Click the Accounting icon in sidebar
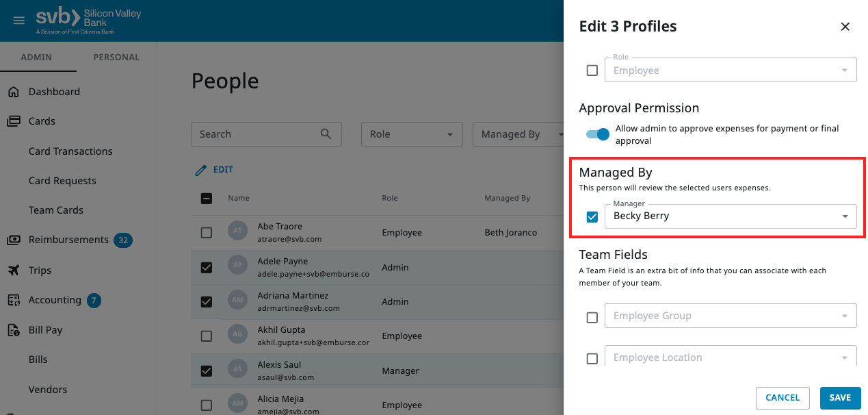 tap(14, 300)
